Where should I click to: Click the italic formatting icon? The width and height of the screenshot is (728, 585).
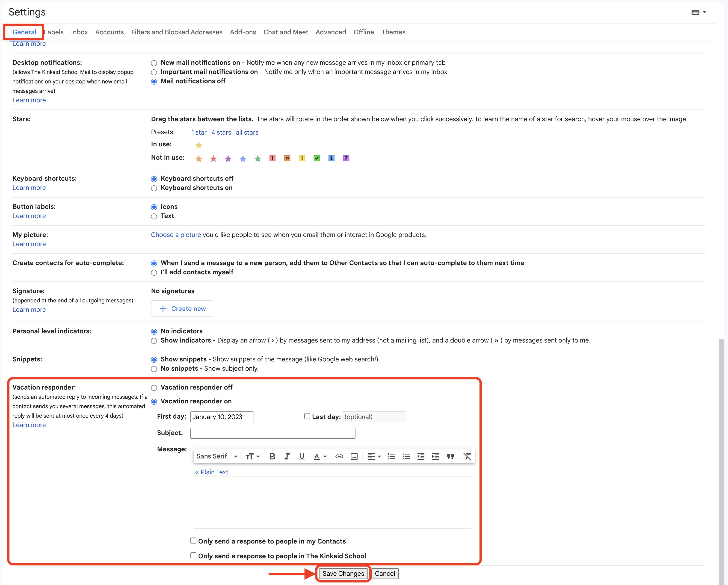pos(287,456)
